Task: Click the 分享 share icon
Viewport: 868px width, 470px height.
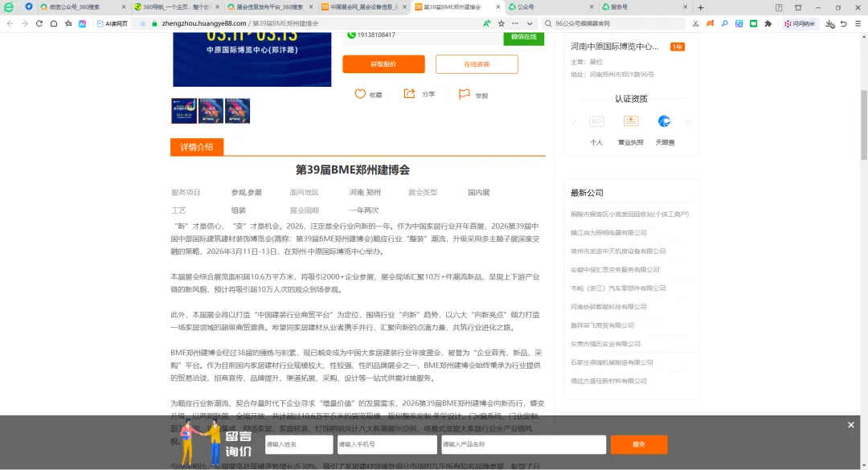Action: pyautogui.click(x=409, y=93)
